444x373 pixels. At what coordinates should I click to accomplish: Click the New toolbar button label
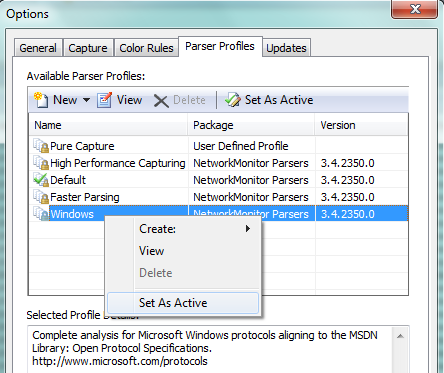pyautogui.click(x=65, y=100)
